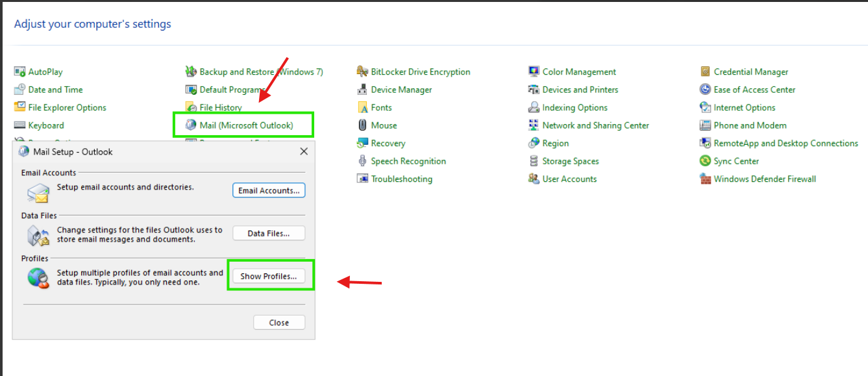Click the Data Files... button
Screen dimensions: 868x376
pos(269,233)
